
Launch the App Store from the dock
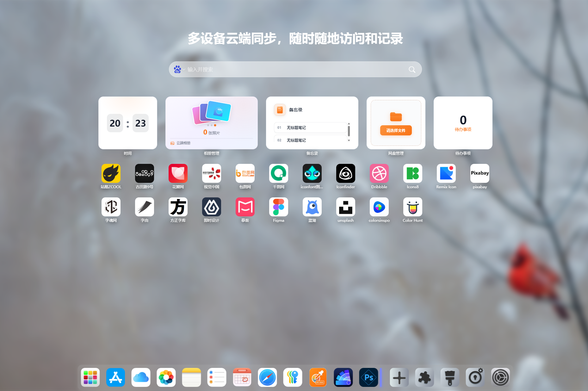pyautogui.click(x=115, y=377)
